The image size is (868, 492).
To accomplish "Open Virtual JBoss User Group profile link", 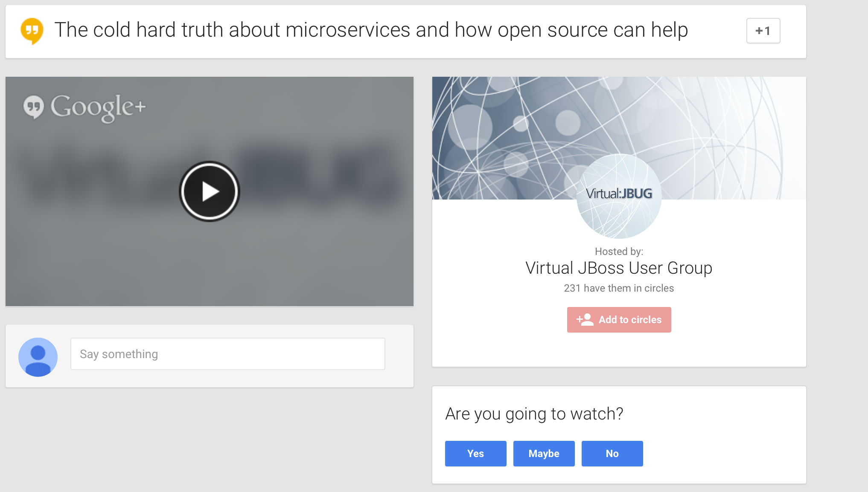I will 619,268.
